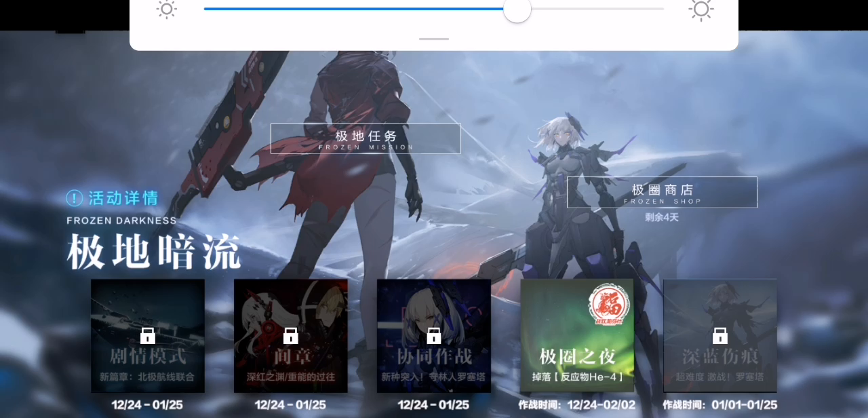This screenshot has height=418, width=868.
Task: Click the 12/24-01/25 date under 协同作战
Action: click(434, 405)
